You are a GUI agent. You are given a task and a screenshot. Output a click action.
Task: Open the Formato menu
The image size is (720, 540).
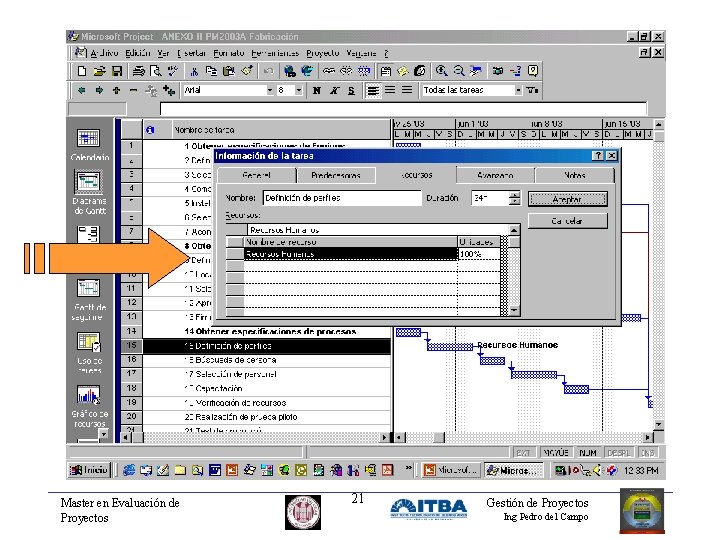(229, 53)
